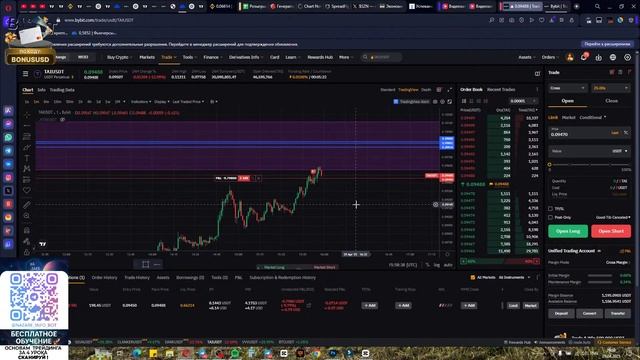Click the trend line drawing tool
The height and width of the screenshot is (360, 640).
click(x=27, y=126)
